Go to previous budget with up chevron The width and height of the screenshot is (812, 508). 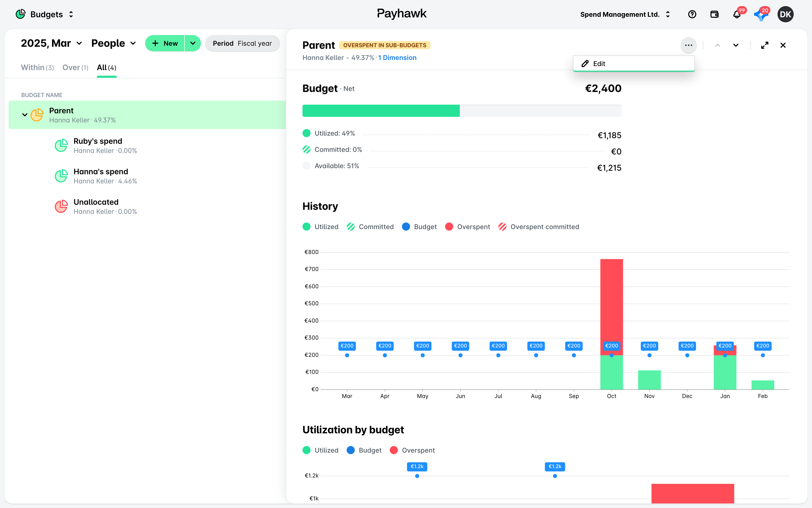(717, 45)
